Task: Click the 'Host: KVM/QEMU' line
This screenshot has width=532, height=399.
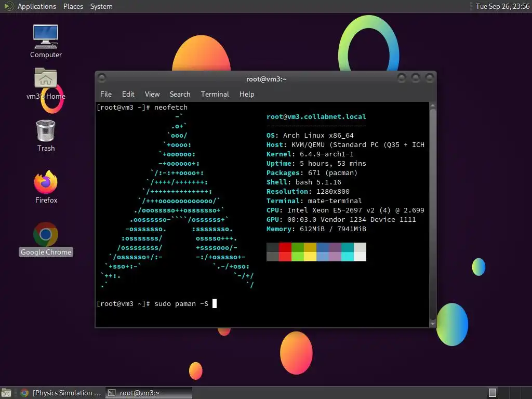Action: coord(345,145)
